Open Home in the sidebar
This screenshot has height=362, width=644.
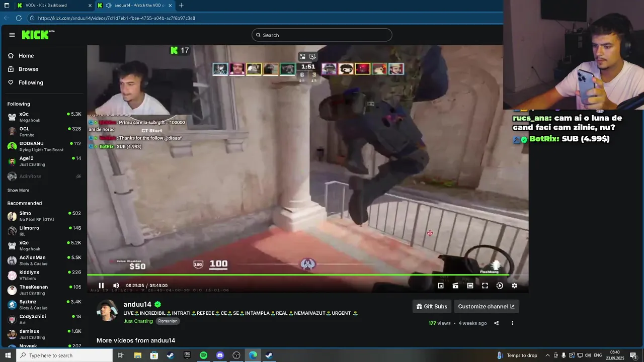[x=21, y=56]
